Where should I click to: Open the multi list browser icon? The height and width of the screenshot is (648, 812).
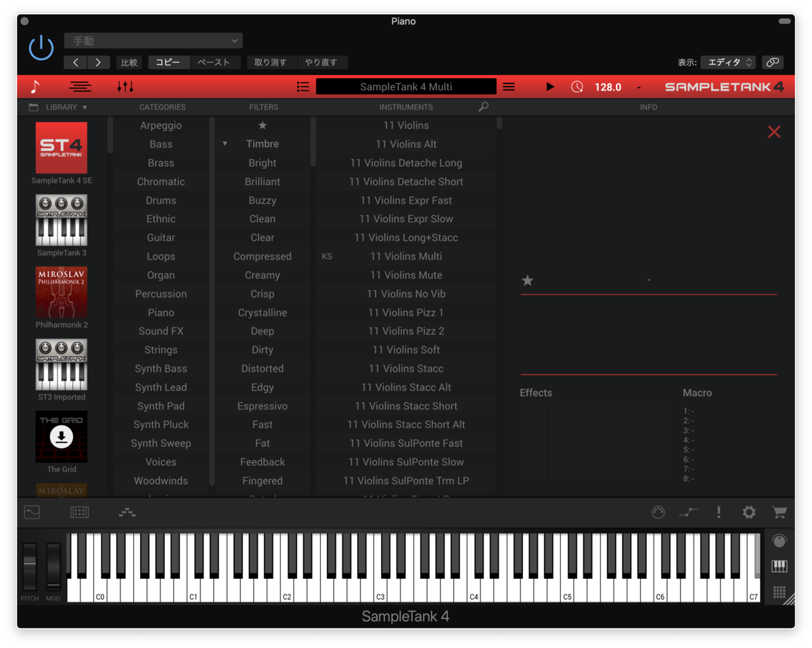tap(303, 87)
